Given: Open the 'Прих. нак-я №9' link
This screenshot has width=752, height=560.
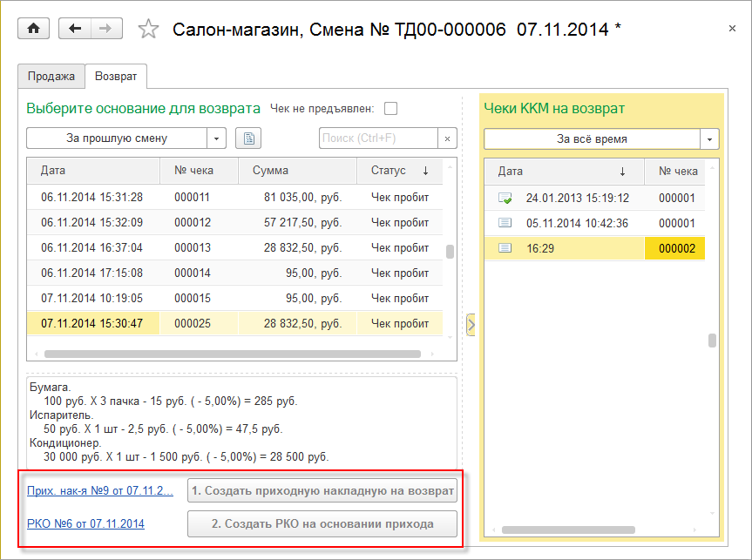Looking at the screenshot, I should [x=100, y=491].
